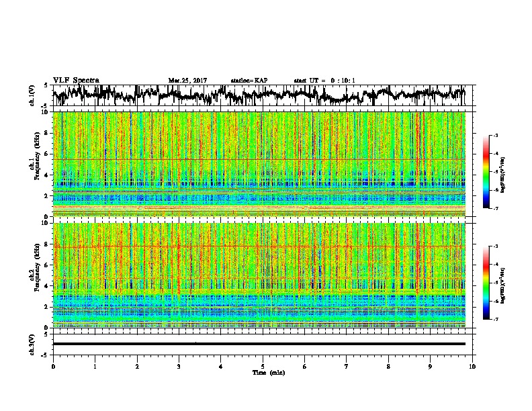Click the "-3" label on upper color bar

pos(496,135)
